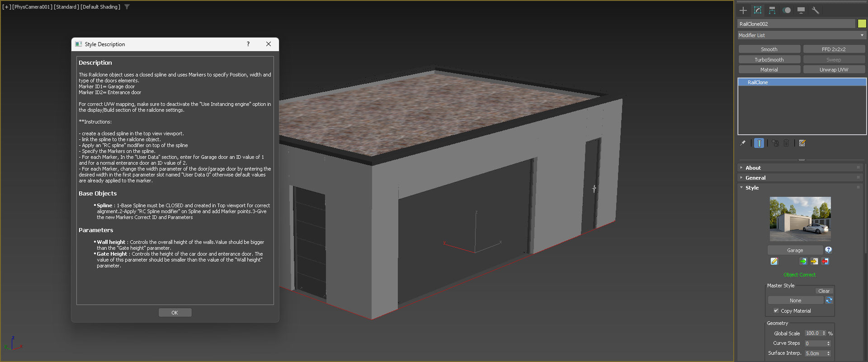Select RailClone in the modifier stack
The height and width of the screenshot is (362, 868).
click(x=802, y=82)
